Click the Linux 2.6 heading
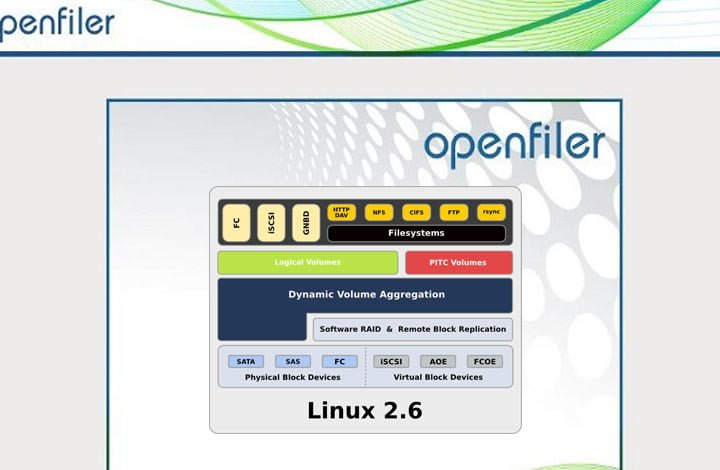The height and width of the screenshot is (470, 720). [x=365, y=410]
